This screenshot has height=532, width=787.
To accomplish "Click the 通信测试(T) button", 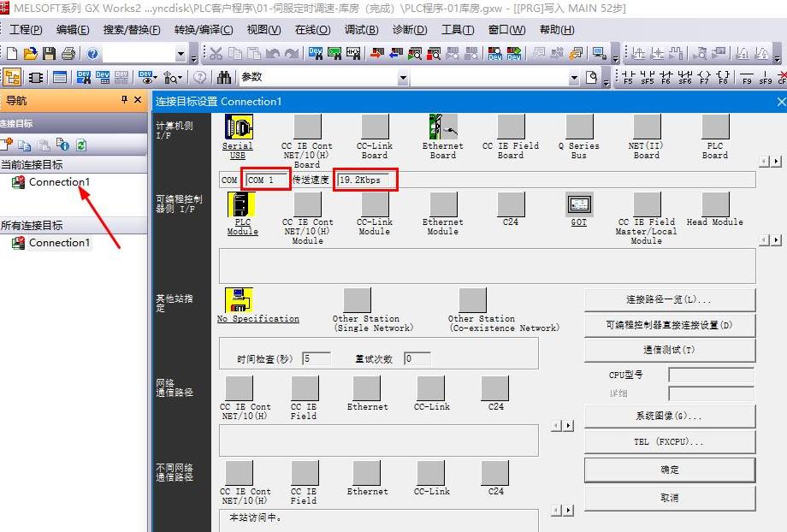I will pos(670,350).
